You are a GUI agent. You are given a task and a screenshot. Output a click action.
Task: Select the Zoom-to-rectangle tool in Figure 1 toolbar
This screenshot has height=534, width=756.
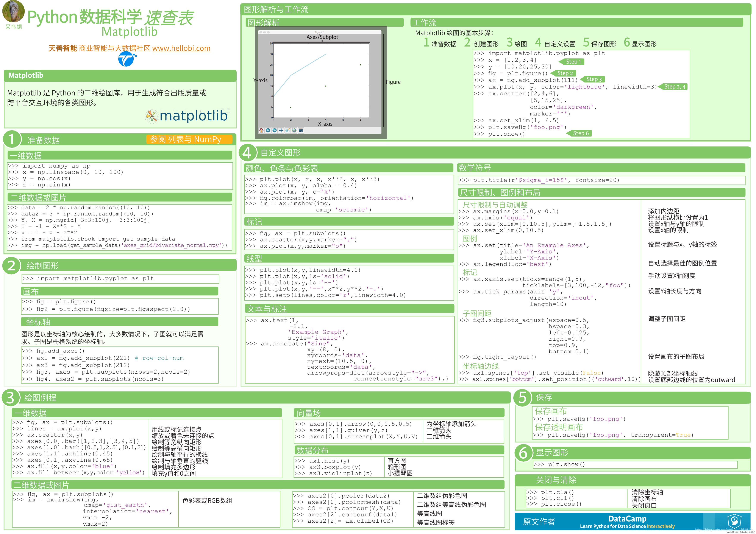(x=288, y=130)
